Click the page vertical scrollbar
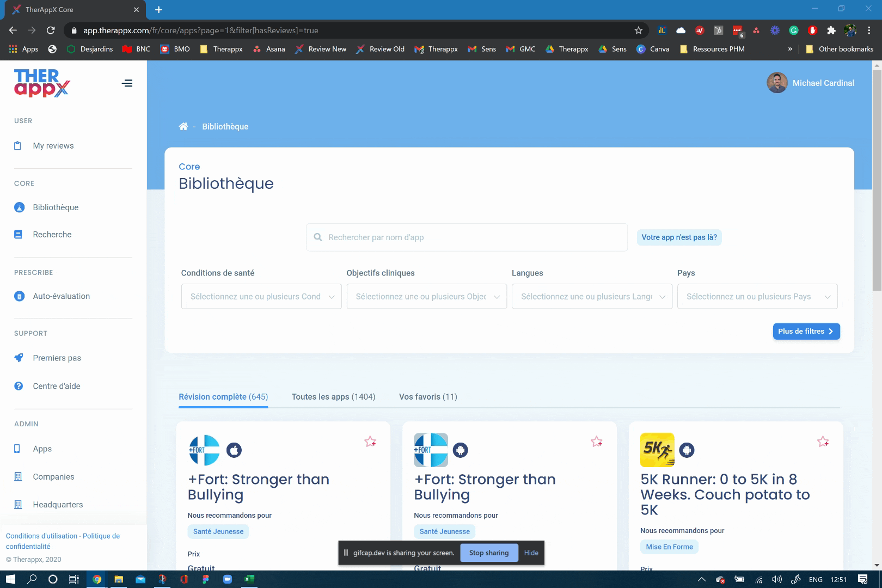The height and width of the screenshot is (588, 882). pyautogui.click(x=877, y=180)
